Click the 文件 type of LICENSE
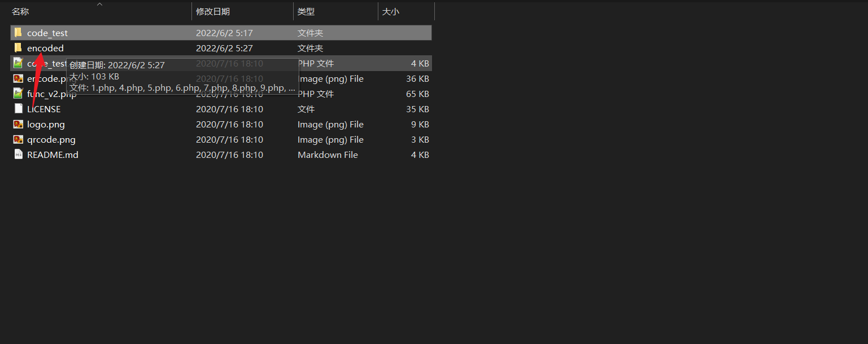The image size is (868, 344). pyautogui.click(x=306, y=109)
